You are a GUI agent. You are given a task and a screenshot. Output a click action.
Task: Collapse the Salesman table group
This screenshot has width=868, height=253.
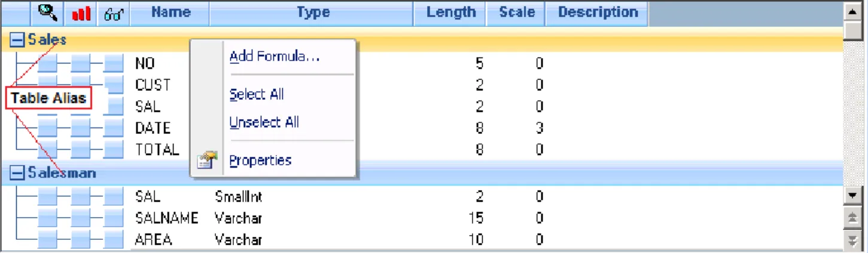pos(17,173)
